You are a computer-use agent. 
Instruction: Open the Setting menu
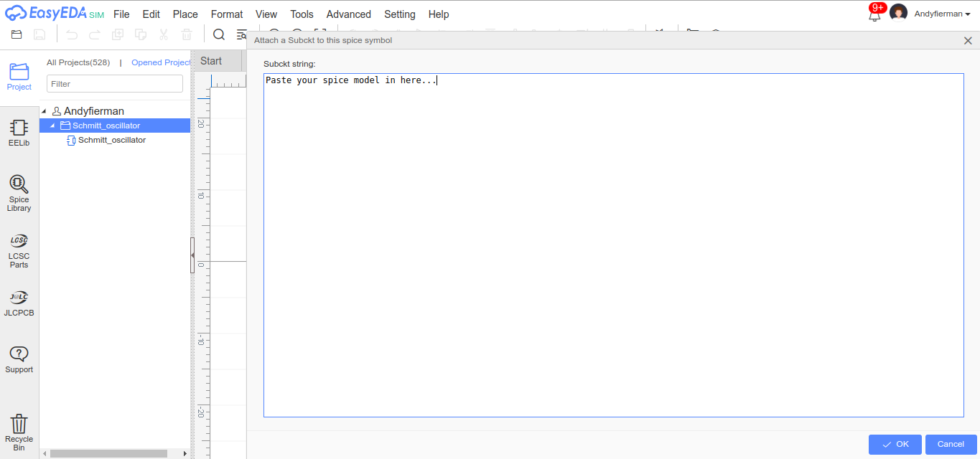pyautogui.click(x=400, y=14)
